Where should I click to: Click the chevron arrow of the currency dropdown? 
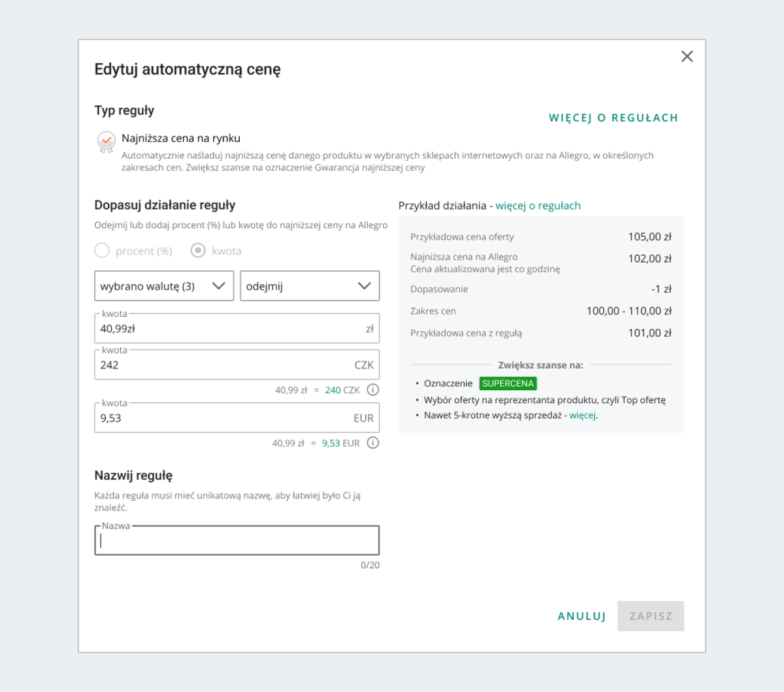coord(219,286)
